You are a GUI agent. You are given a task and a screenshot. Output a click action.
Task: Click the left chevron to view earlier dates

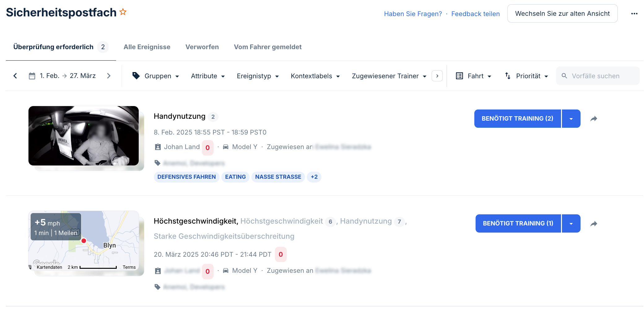click(15, 75)
